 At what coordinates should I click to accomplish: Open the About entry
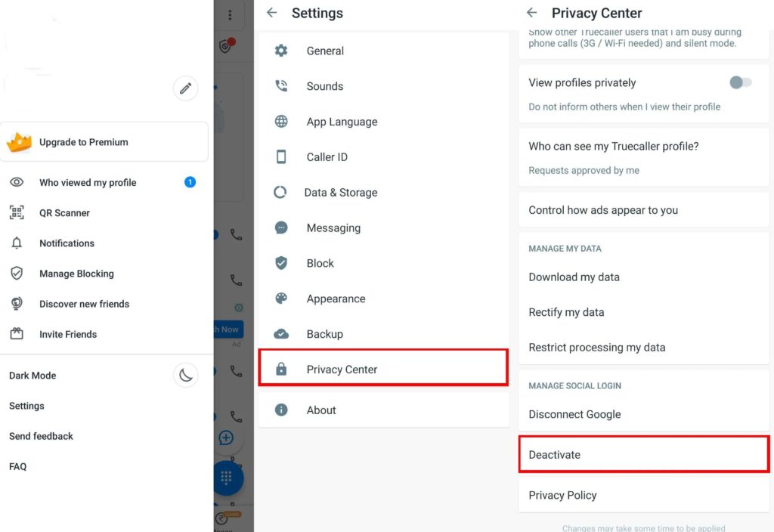click(x=383, y=410)
